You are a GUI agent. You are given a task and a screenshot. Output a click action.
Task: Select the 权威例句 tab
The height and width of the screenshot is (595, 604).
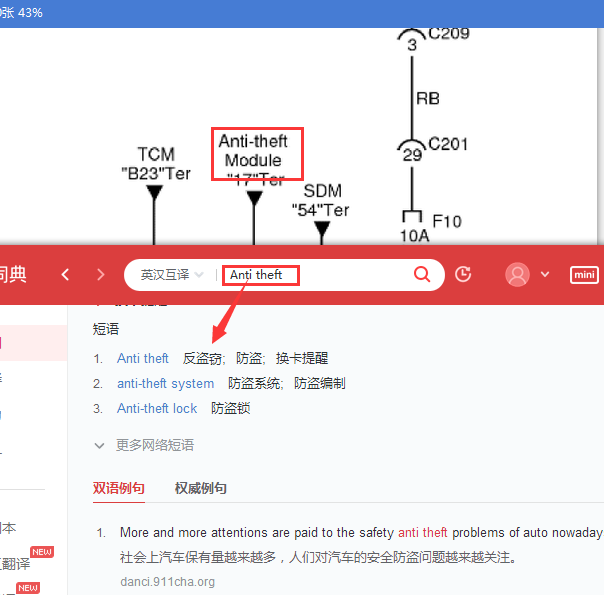201,488
